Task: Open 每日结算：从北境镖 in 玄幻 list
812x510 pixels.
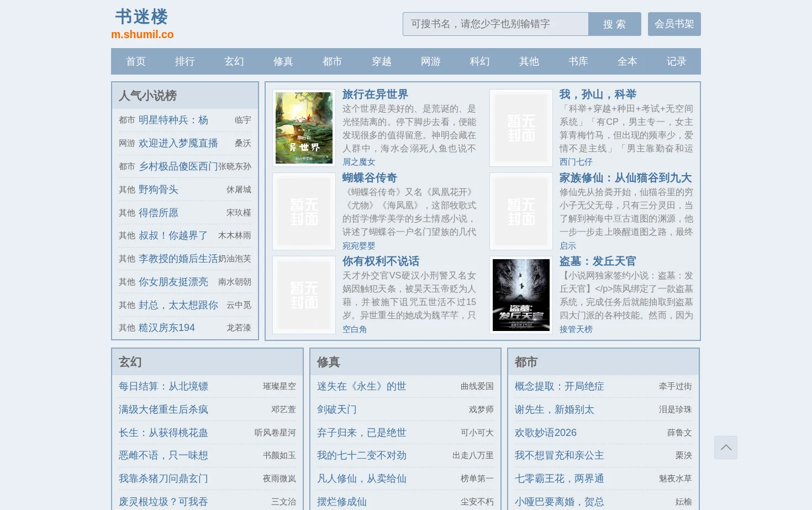Action: coord(164,386)
